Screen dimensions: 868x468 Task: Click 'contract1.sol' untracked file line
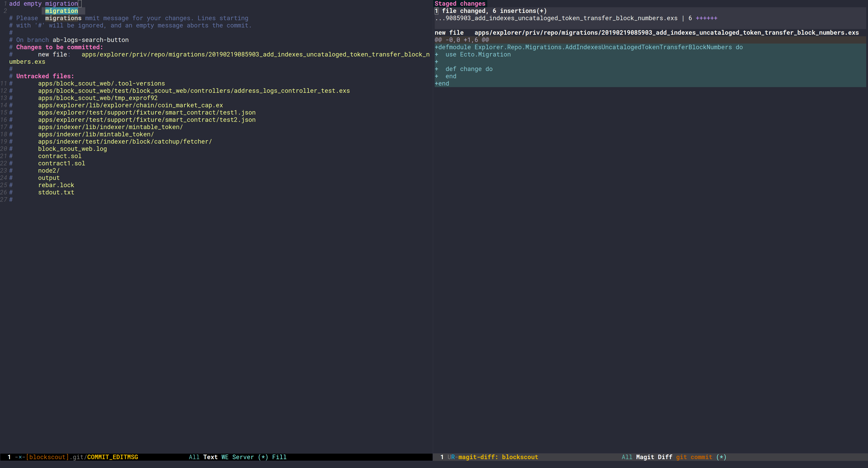[x=62, y=163]
